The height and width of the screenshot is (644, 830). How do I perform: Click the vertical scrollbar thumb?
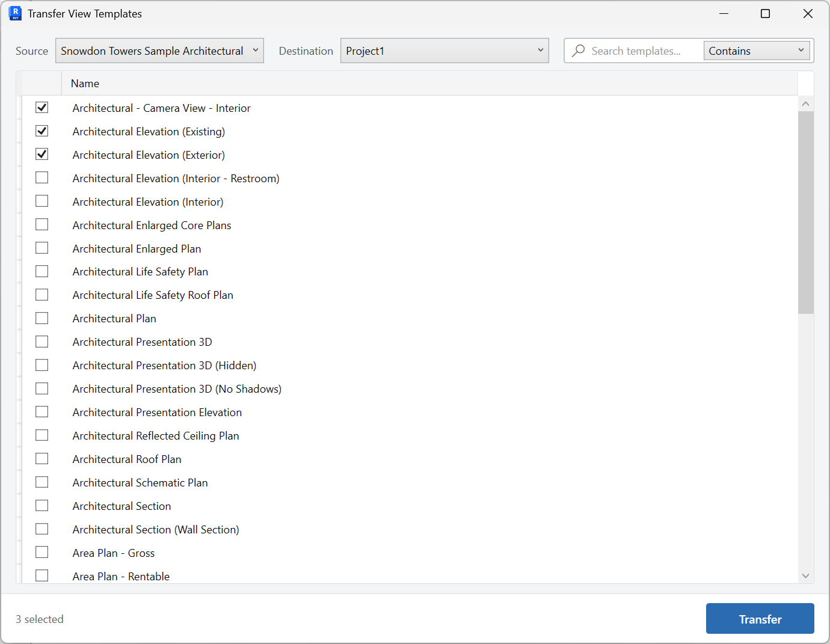[806, 212]
